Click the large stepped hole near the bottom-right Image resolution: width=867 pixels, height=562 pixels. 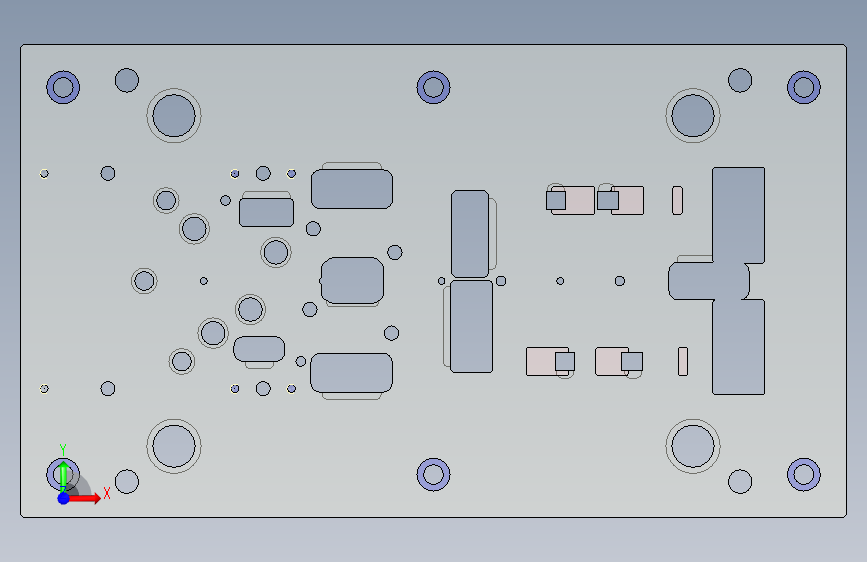[693, 446]
